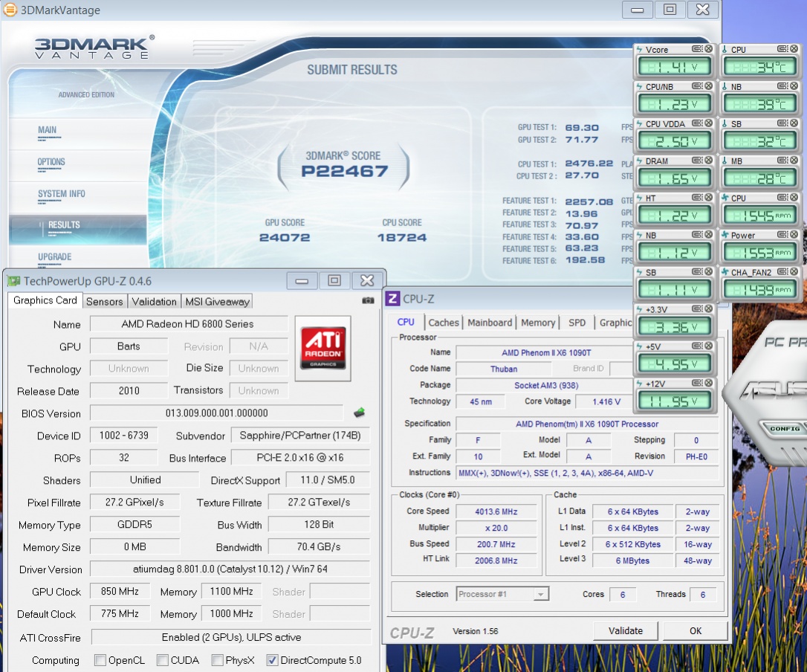807x672 pixels.
Task: Open settings icon on the HT voltage gadget
Action: (x=697, y=197)
